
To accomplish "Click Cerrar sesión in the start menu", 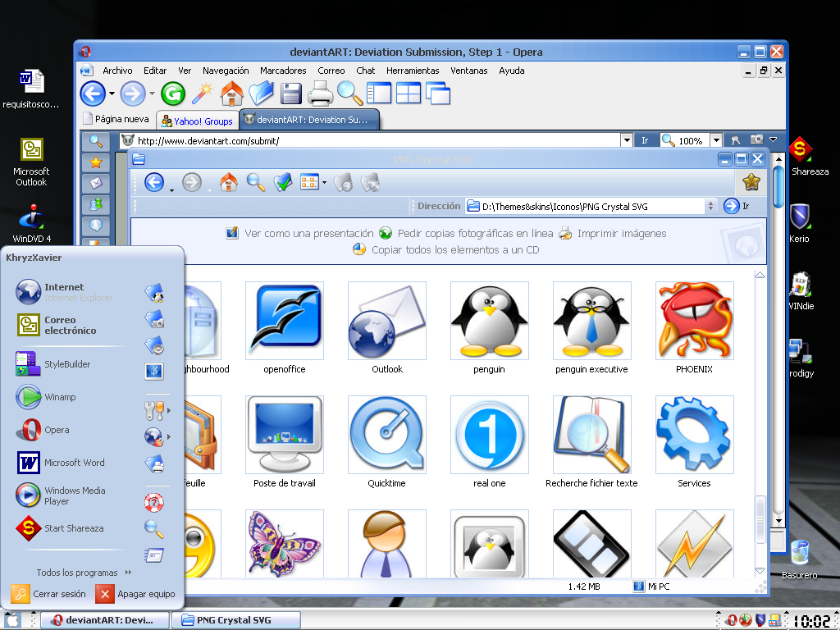I will [x=48, y=594].
